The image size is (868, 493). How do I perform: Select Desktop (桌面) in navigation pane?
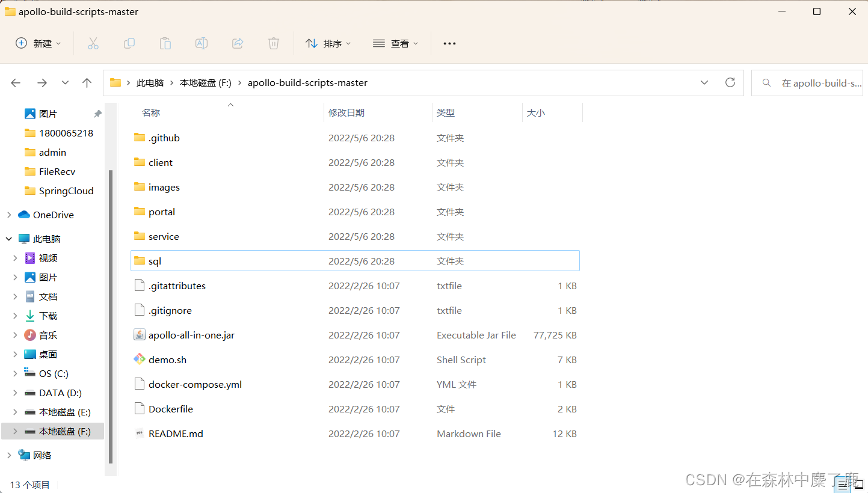click(41, 354)
